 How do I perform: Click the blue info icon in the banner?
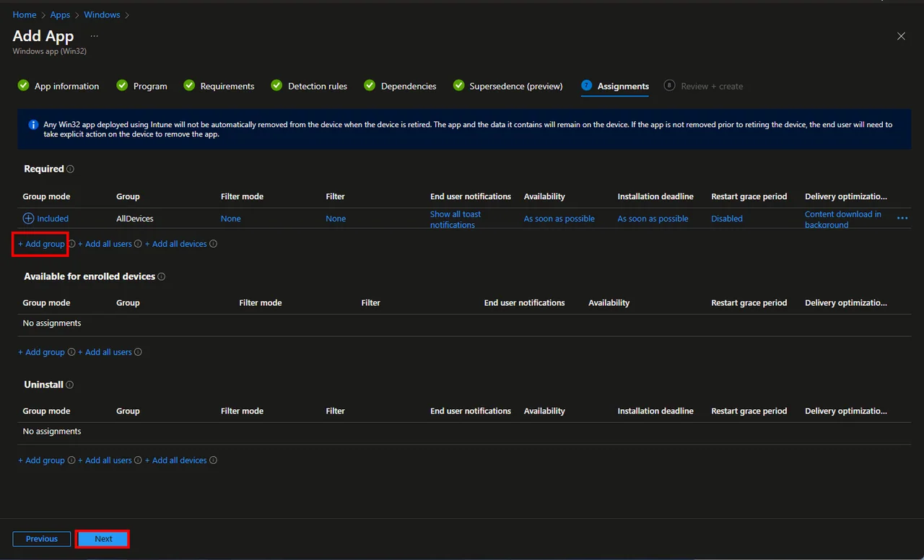[x=33, y=125]
